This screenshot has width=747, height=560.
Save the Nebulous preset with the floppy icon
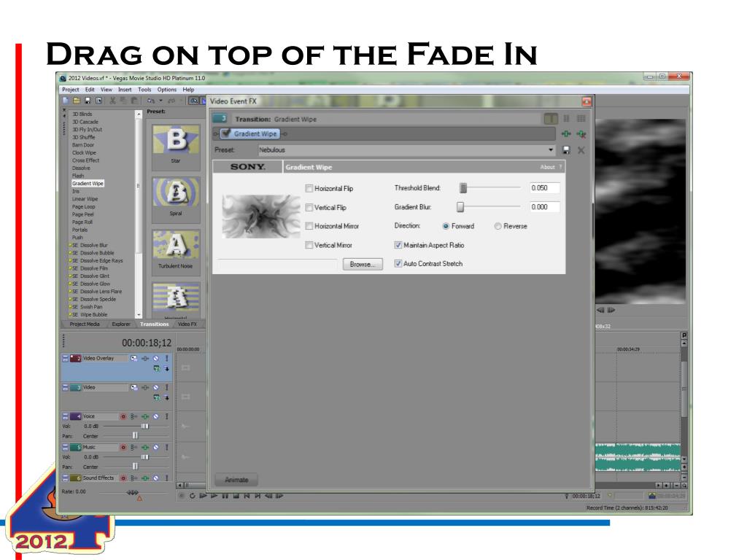pos(566,150)
